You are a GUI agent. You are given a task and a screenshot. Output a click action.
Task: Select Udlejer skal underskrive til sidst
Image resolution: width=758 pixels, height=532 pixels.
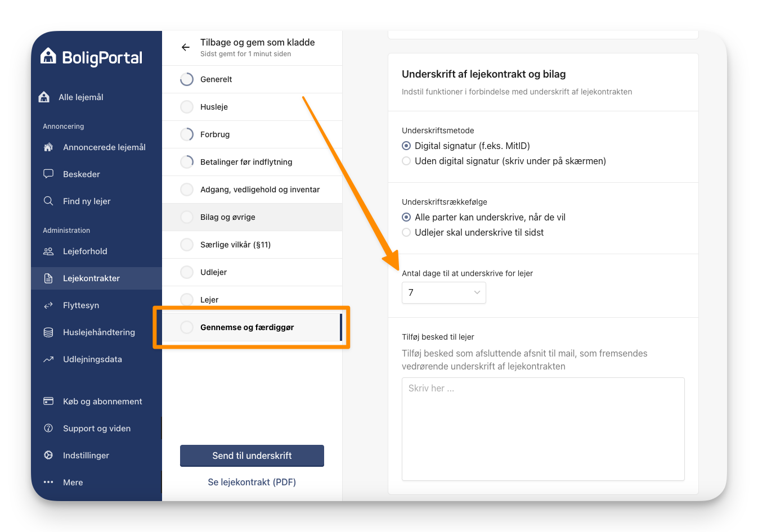(406, 232)
